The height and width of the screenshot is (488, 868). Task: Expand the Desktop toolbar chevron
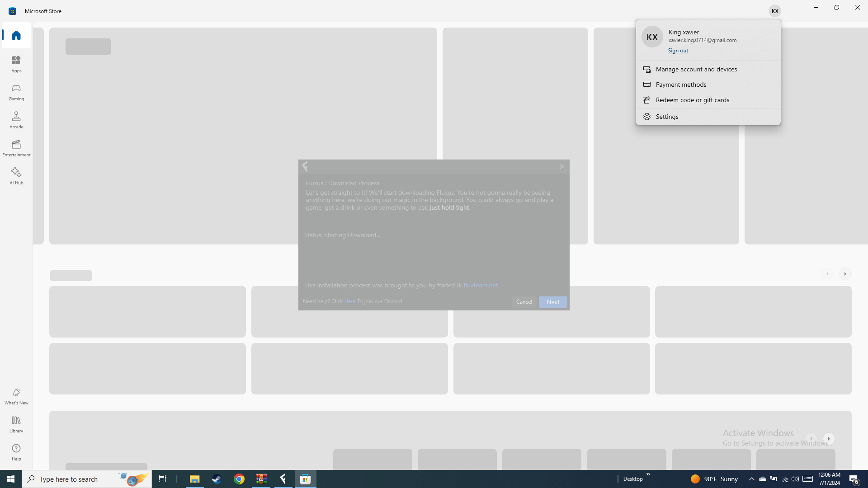click(x=648, y=474)
